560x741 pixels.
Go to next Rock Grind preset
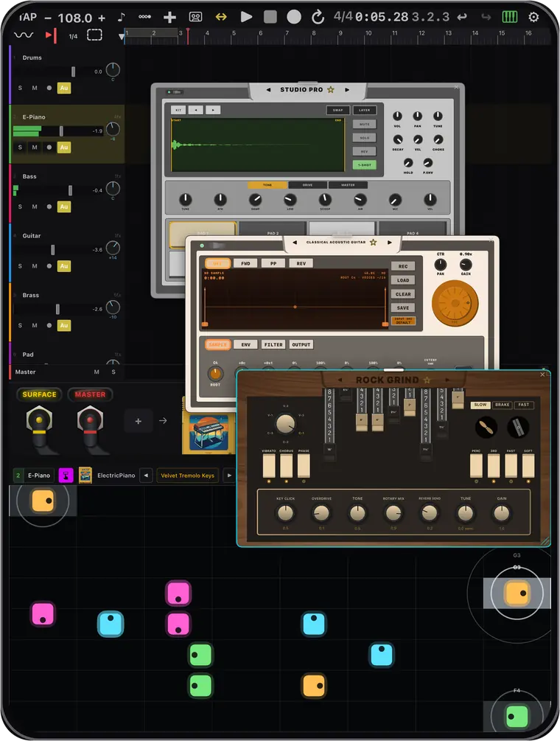[x=447, y=380]
